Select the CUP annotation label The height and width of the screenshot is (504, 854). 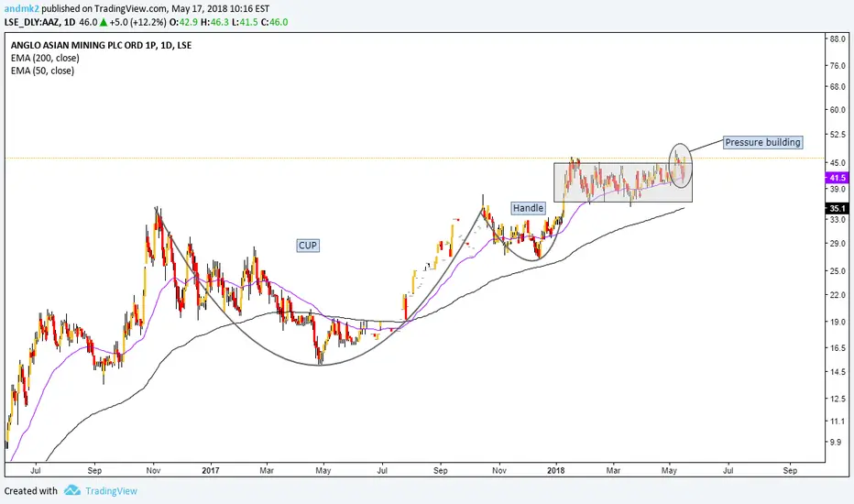click(x=308, y=246)
